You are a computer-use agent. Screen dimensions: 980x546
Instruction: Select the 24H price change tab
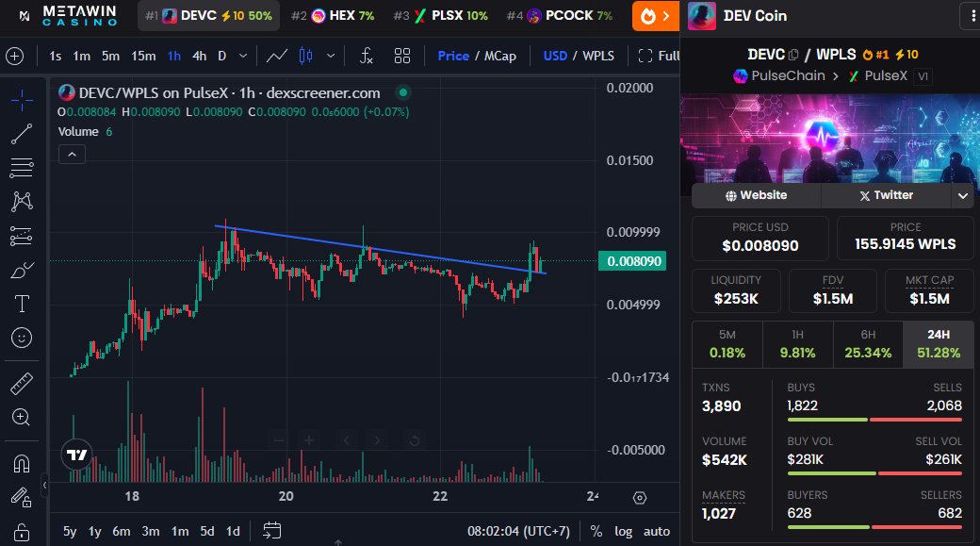[939, 344]
